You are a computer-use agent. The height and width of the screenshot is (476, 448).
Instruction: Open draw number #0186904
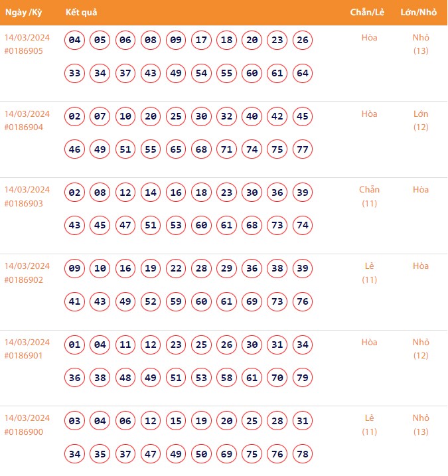point(23,127)
